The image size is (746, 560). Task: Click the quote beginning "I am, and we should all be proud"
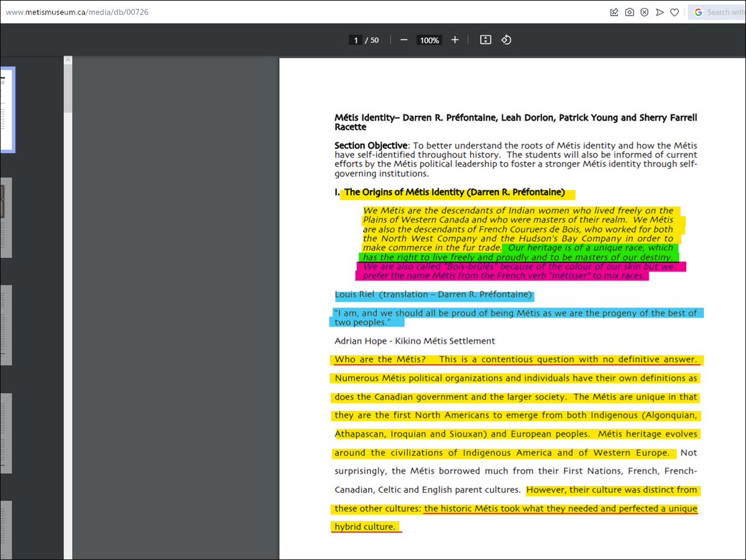[x=516, y=318]
